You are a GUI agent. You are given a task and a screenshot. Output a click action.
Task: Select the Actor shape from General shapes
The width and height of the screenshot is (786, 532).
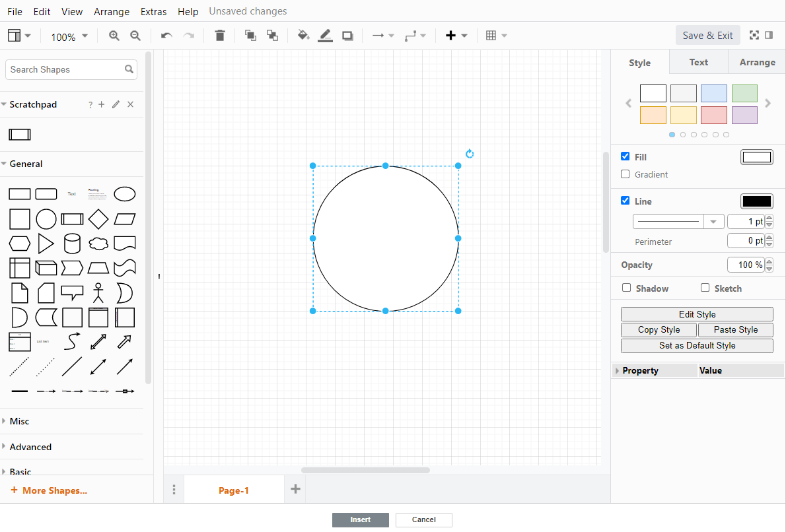pyautogui.click(x=98, y=292)
